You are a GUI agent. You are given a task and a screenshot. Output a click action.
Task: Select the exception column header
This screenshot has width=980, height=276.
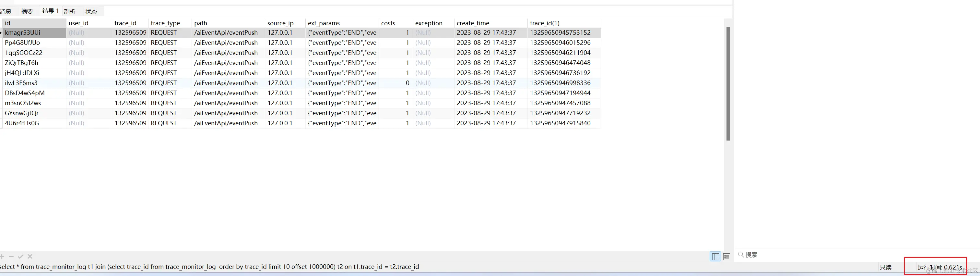coord(434,23)
